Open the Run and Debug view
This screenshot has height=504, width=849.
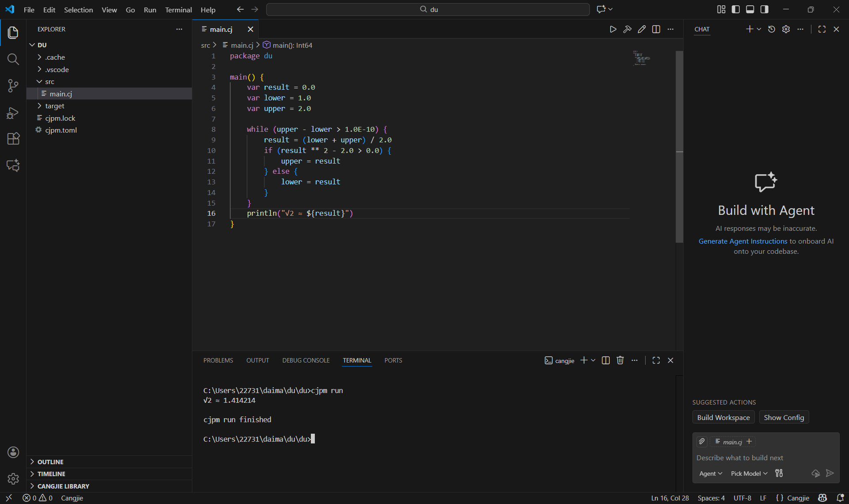(x=13, y=113)
